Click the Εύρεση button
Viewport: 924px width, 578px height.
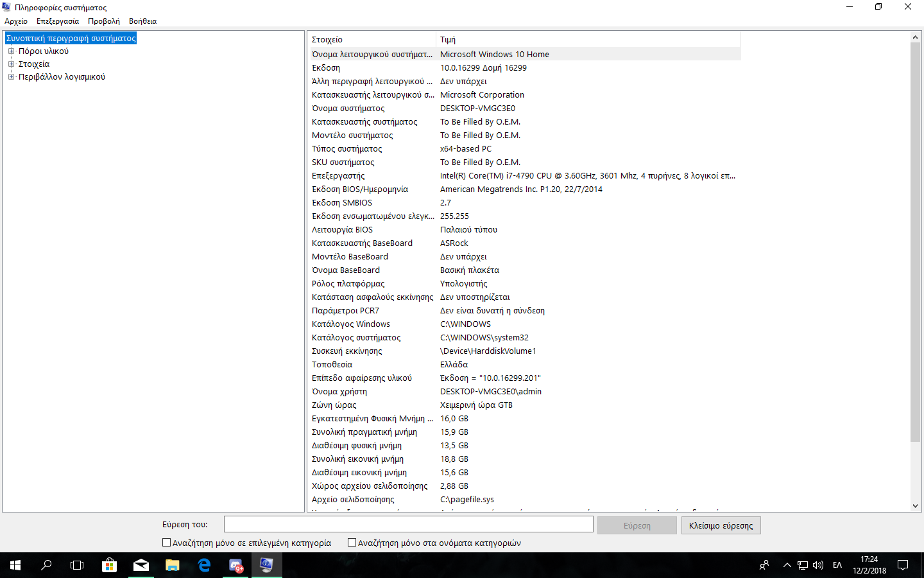click(637, 525)
